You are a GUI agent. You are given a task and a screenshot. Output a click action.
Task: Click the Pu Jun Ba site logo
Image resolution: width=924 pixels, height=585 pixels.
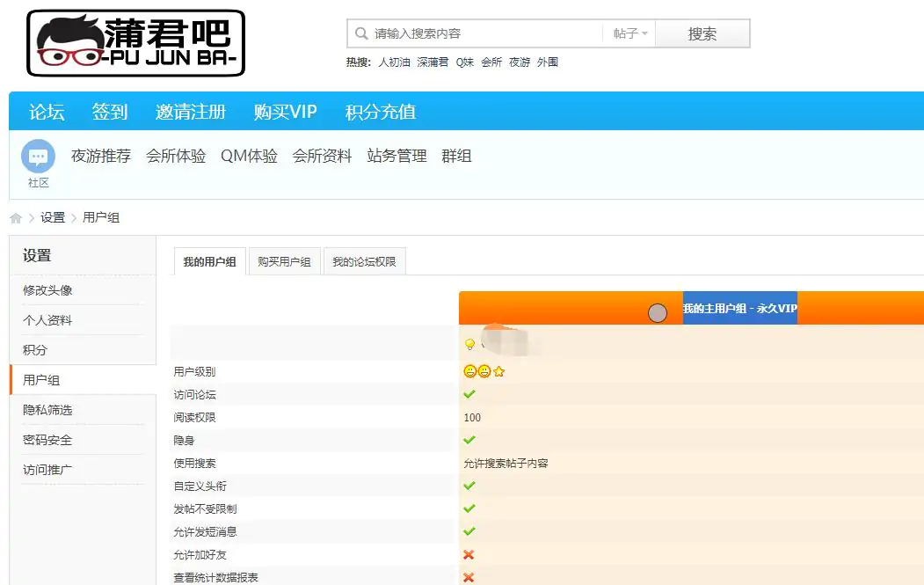[x=135, y=43]
